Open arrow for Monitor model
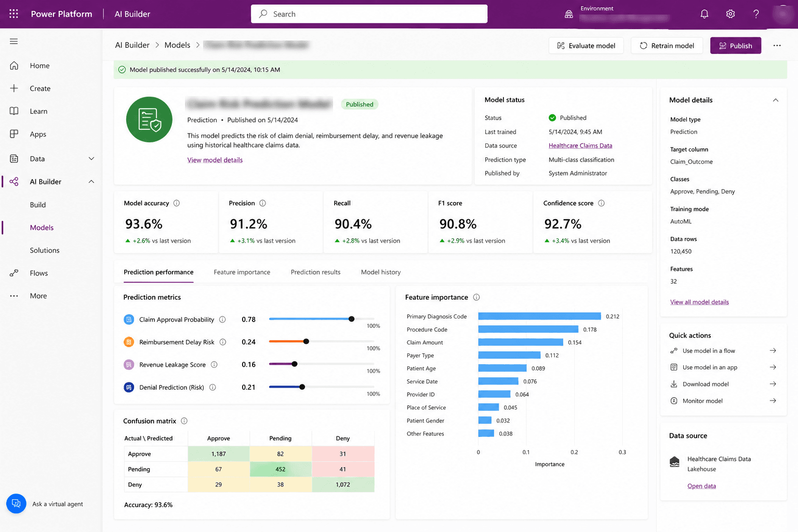The image size is (798, 532). 773,401
